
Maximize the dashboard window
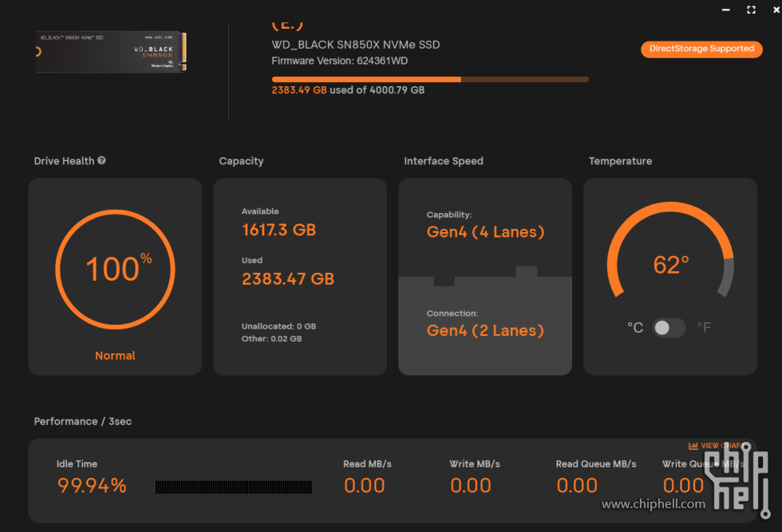click(x=751, y=10)
